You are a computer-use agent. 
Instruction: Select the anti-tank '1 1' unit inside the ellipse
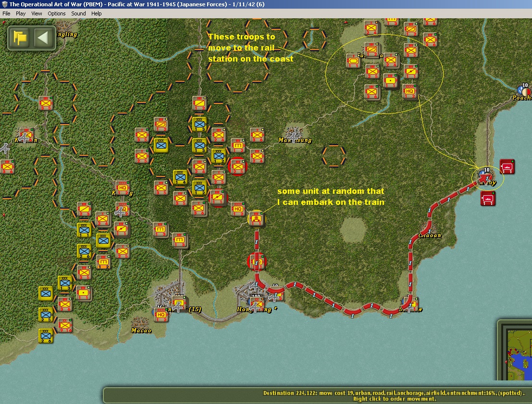coord(411,72)
